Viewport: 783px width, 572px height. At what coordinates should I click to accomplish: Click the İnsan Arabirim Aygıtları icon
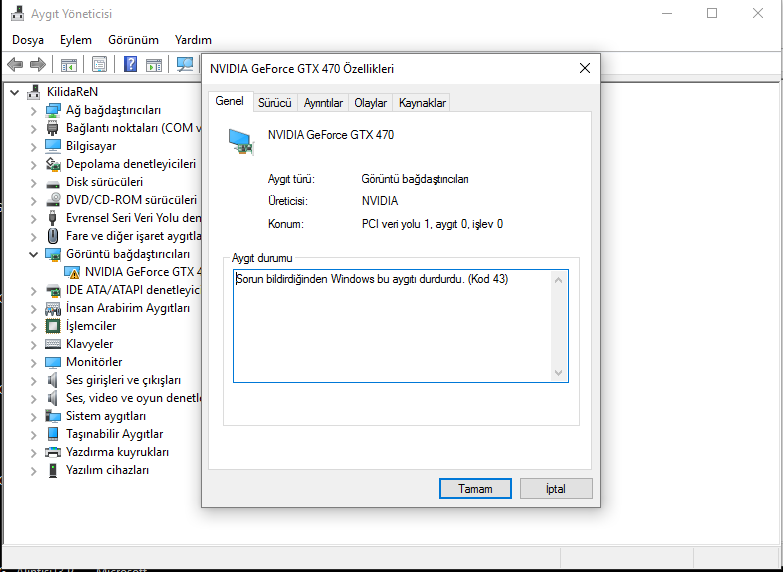click(53, 308)
